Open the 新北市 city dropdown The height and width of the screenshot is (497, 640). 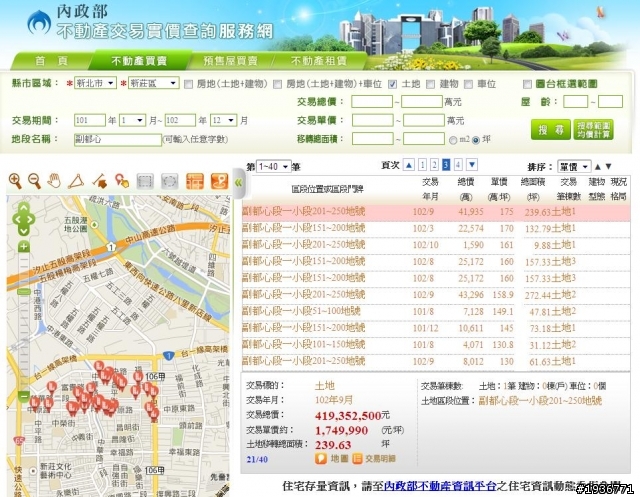pyautogui.click(x=95, y=83)
